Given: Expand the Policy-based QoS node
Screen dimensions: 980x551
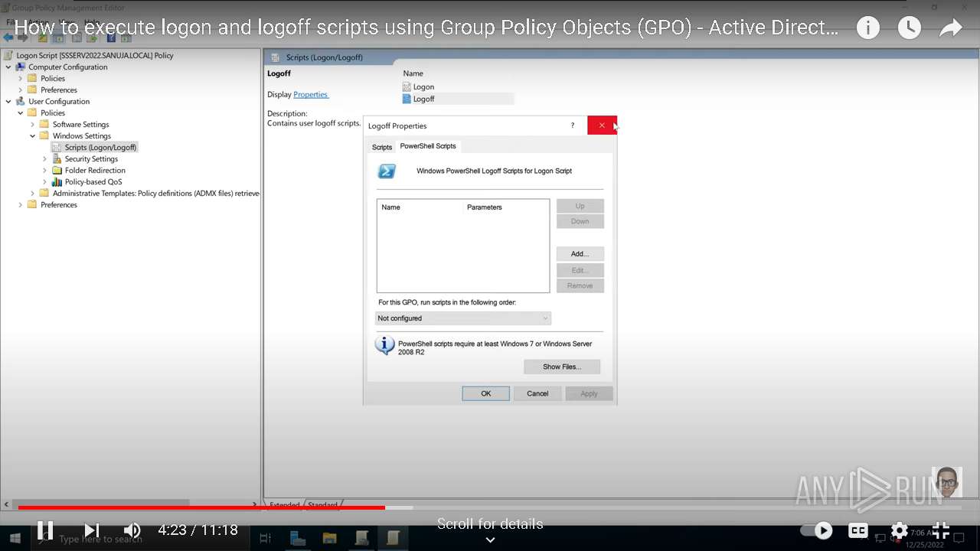Looking at the screenshot, I should tap(45, 181).
